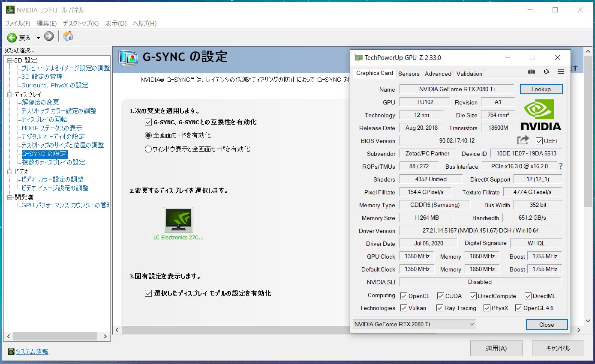Toggle the OpenCL checkbox
Screen dimensions: 595x364
click(404, 296)
